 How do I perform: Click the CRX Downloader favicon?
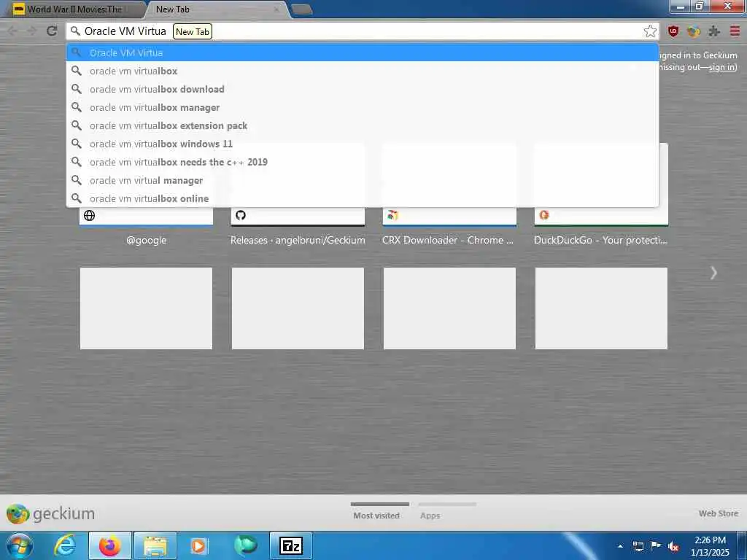tap(392, 215)
